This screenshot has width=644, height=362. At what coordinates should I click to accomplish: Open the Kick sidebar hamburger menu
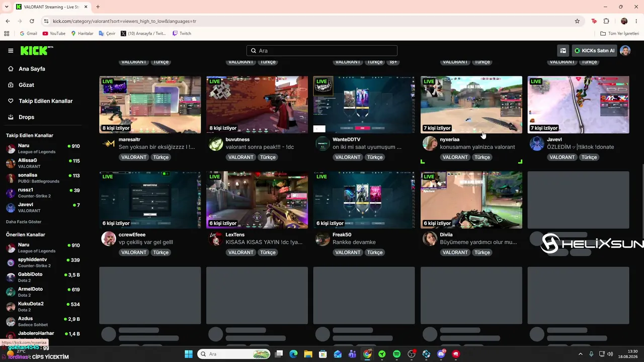click(x=11, y=51)
